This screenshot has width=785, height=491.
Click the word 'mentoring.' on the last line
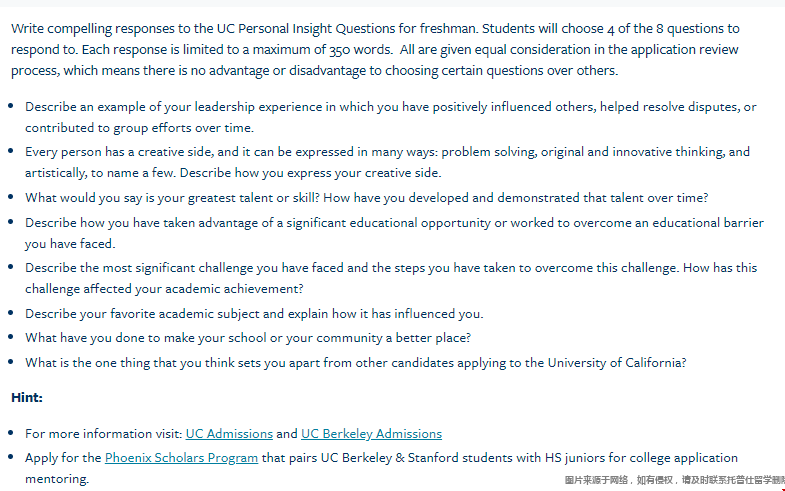tap(57, 479)
